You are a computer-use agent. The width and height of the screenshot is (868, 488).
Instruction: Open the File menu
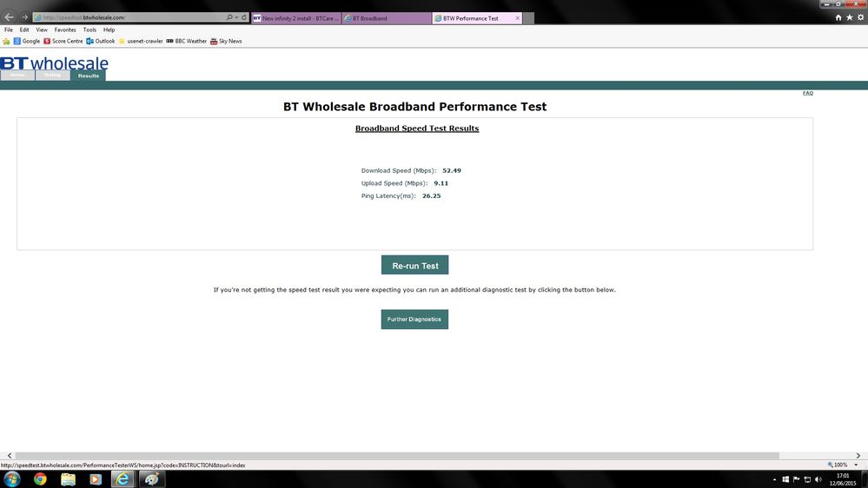click(x=9, y=30)
